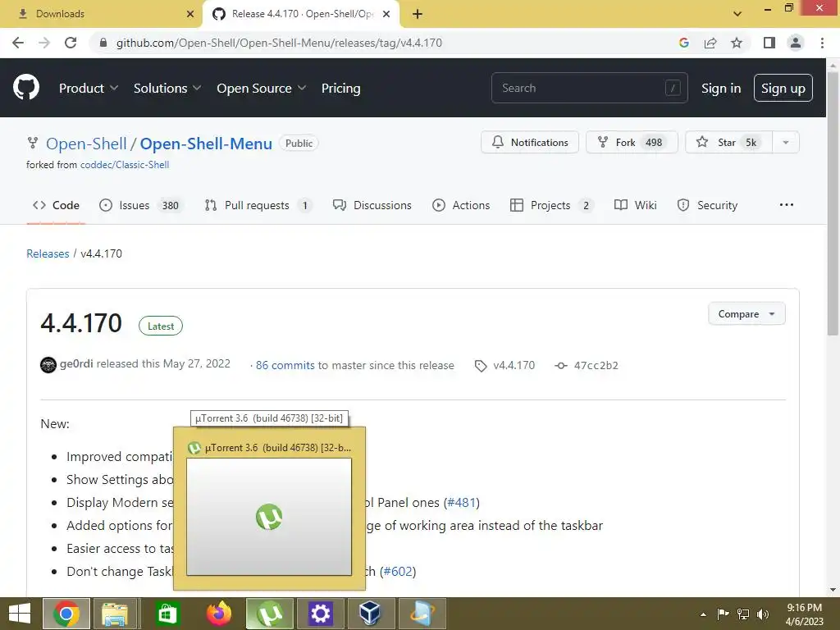Screen dimensions: 840x630
Task: Open the Windows Start menu
Action: click(20, 614)
